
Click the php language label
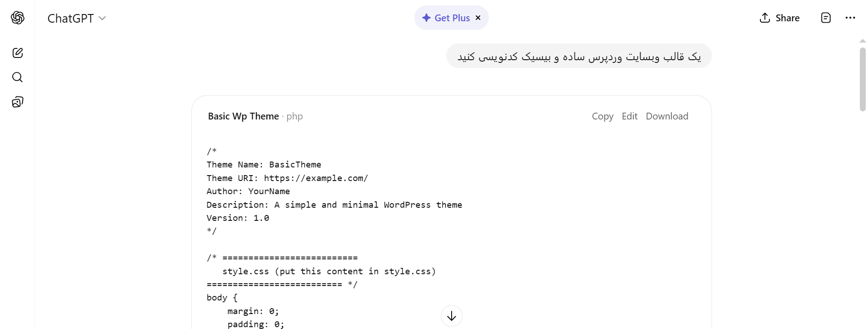tap(294, 116)
